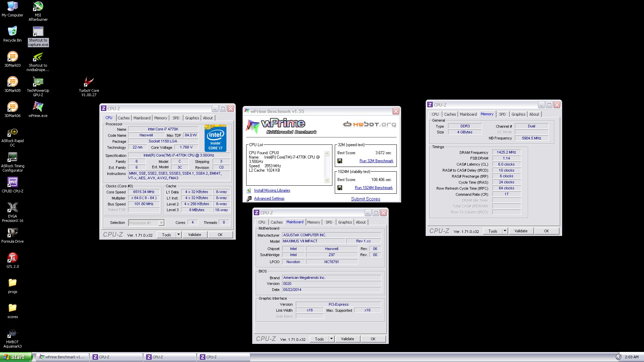The width and height of the screenshot is (644, 362).
Task: Click system tray expand arrow
Action: 619,357
